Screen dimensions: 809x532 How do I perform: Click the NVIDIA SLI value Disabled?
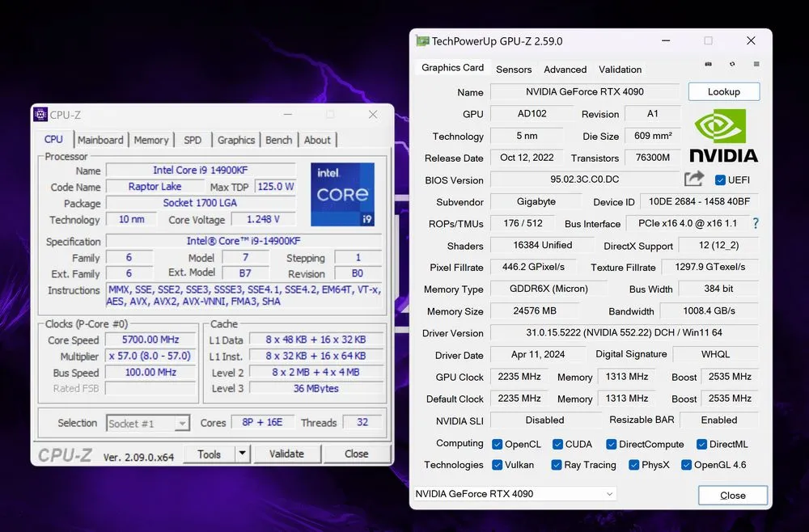(x=544, y=420)
